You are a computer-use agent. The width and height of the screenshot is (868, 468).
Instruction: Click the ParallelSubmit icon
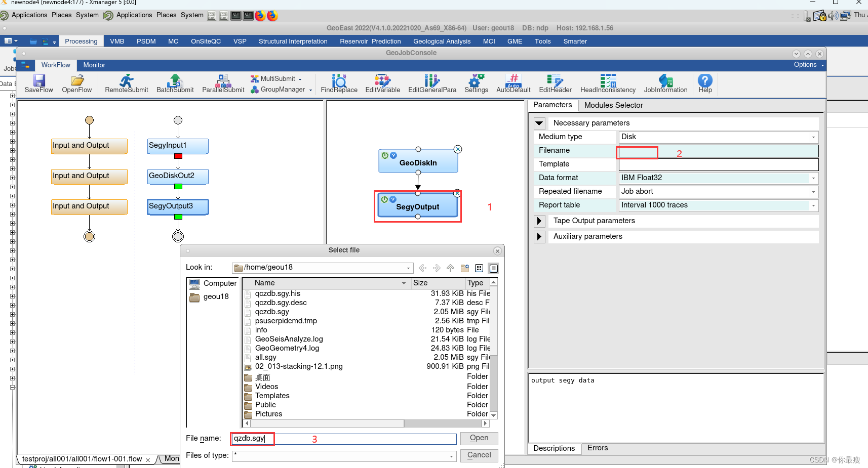[223, 80]
